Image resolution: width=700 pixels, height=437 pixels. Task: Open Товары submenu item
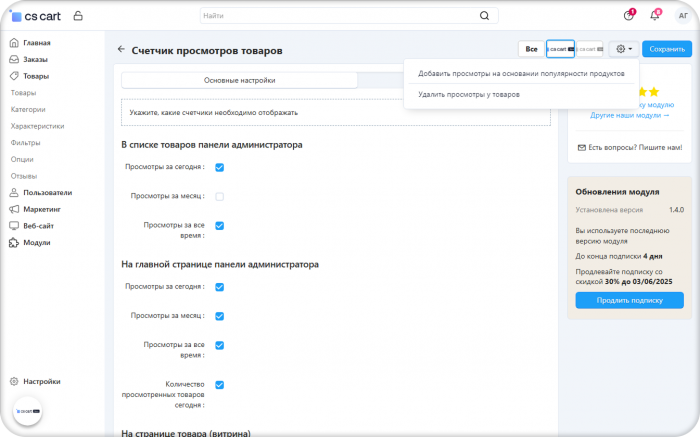(23, 93)
